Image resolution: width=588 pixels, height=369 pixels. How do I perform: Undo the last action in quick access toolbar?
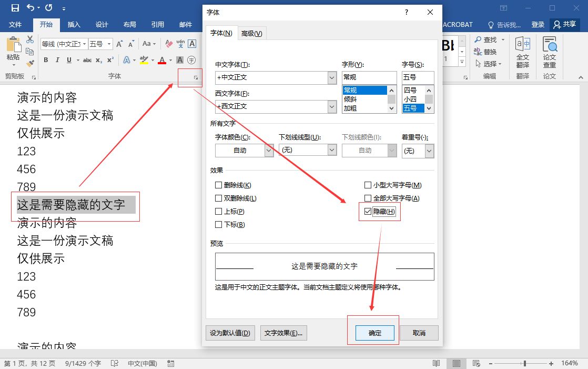click(31, 7)
